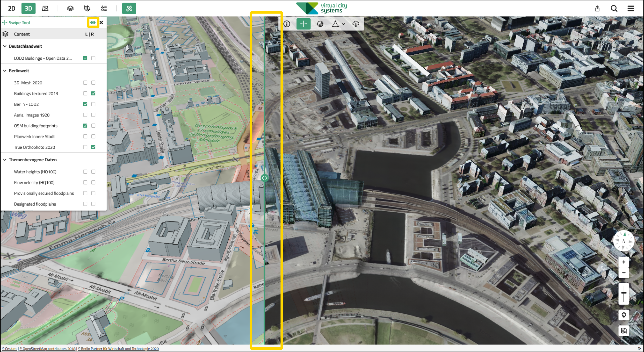
Task: Click the swipe splitter handle
Action: point(264,178)
